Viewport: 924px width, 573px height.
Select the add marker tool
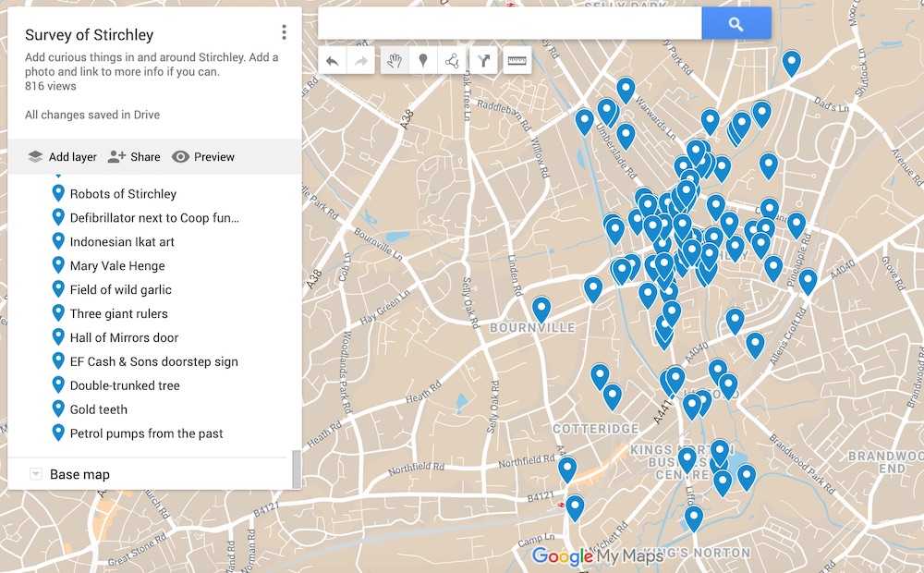click(x=423, y=61)
